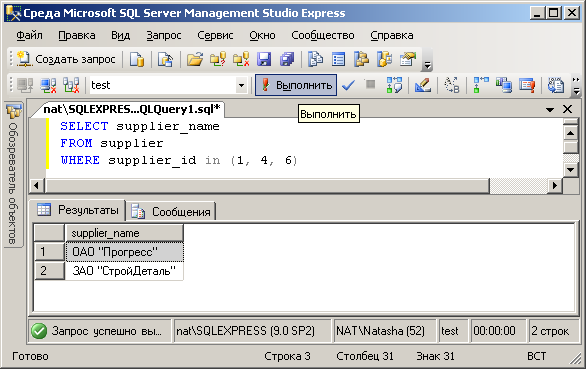Click the editor's horizontal scrollbar thumb
The image size is (586, 369).
tap(267, 185)
